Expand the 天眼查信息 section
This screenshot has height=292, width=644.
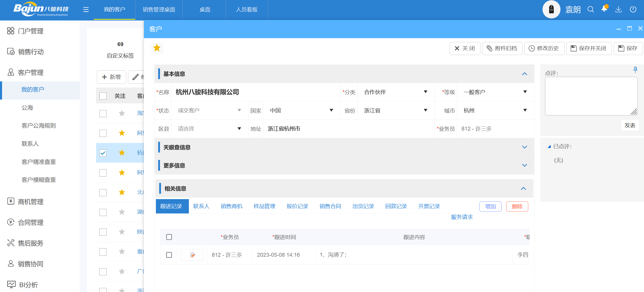click(524, 147)
